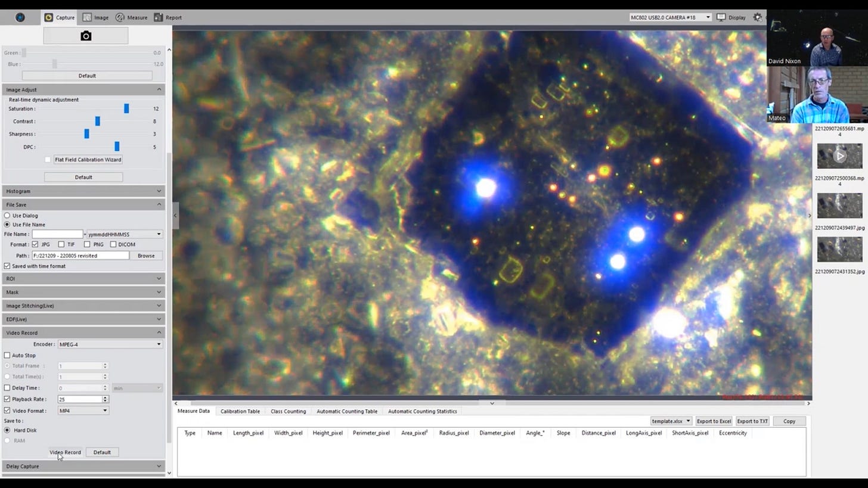Click the application logo icon

click(20, 17)
